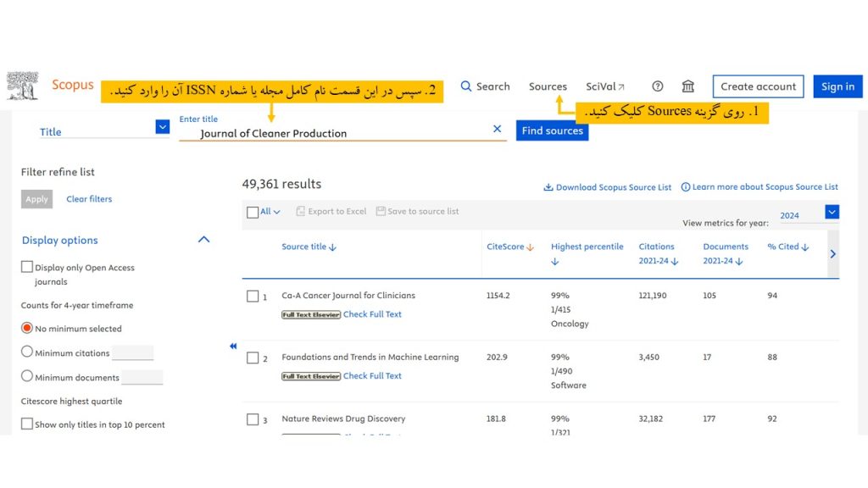This screenshot has height=488, width=868.
Task: Show more columns with right chevron
Action: tap(832, 254)
